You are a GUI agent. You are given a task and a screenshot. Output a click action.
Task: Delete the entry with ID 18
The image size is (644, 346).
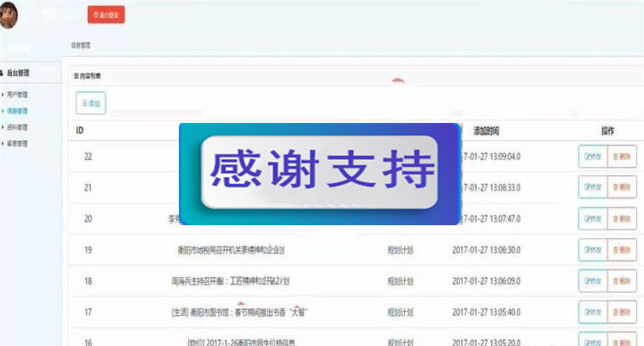(x=622, y=281)
